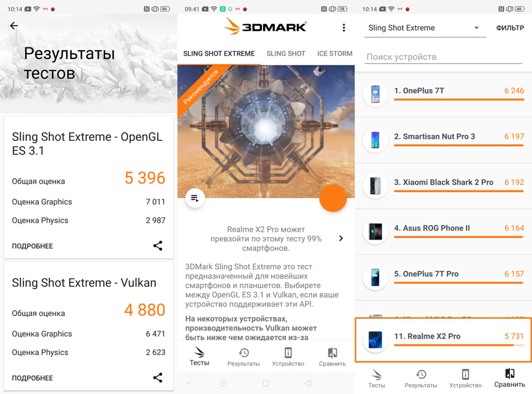Tap the round list icon over benchmark image

(x=194, y=198)
